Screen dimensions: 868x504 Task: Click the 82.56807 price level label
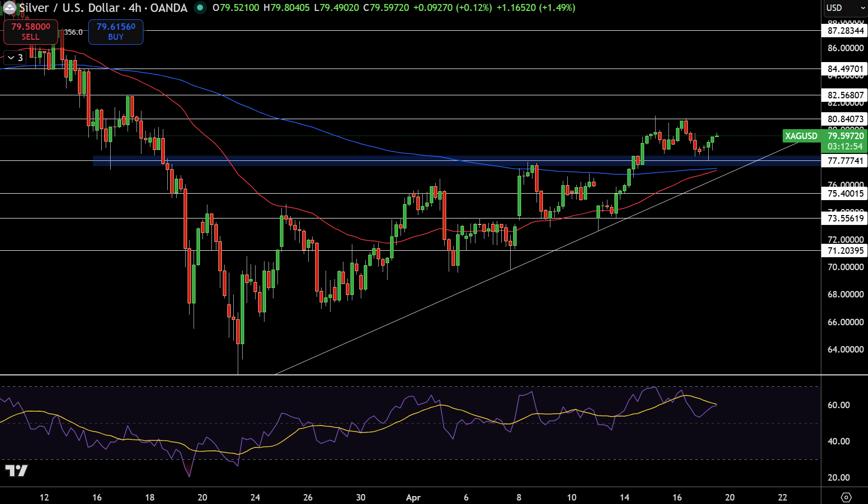(846, 95)
